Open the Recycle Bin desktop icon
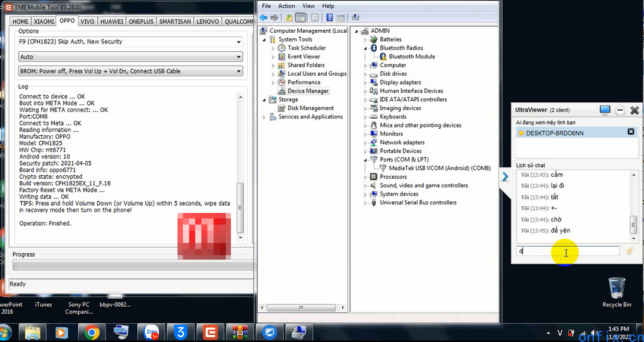 (x=617, y=292)
